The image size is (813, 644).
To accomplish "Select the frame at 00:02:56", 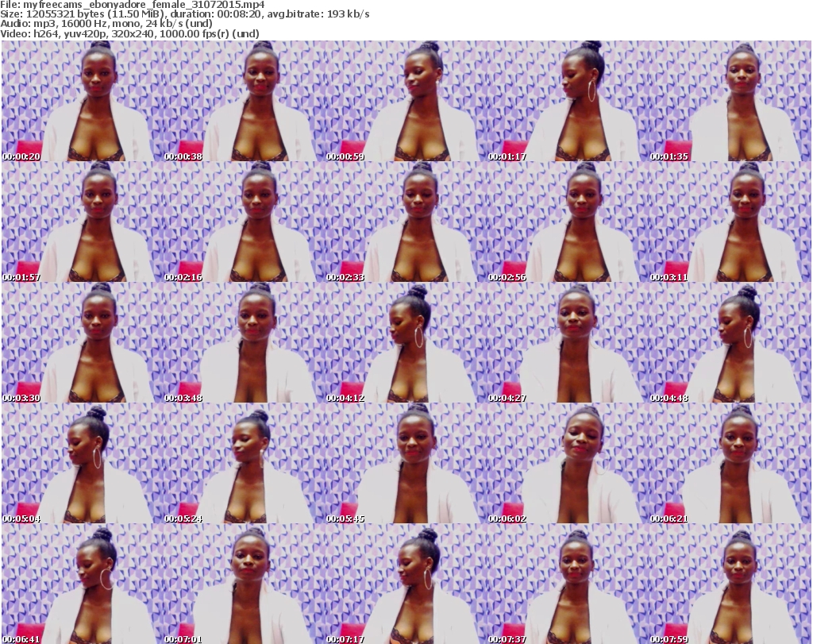I will pos(568,222).
